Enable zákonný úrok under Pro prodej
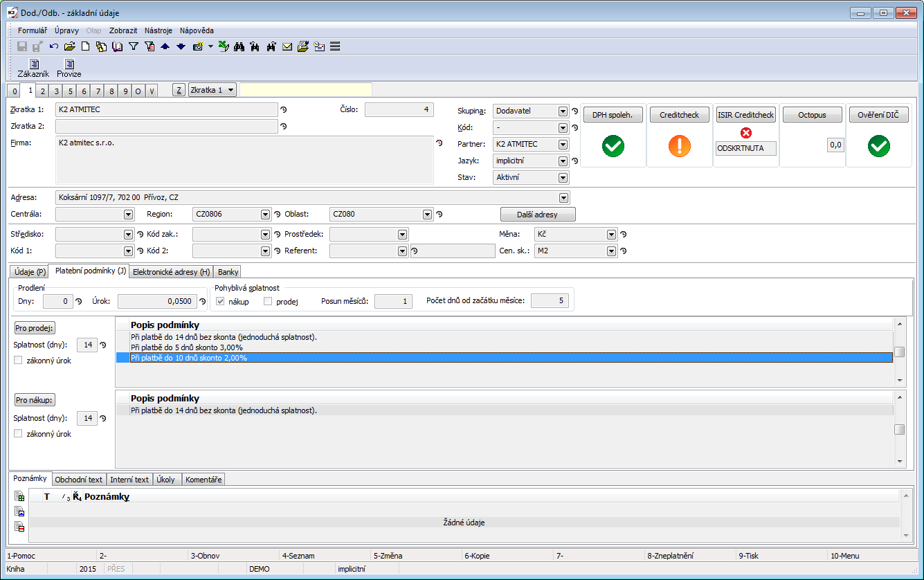The width and height of the screenshot is (924, 580). point(18,361)
